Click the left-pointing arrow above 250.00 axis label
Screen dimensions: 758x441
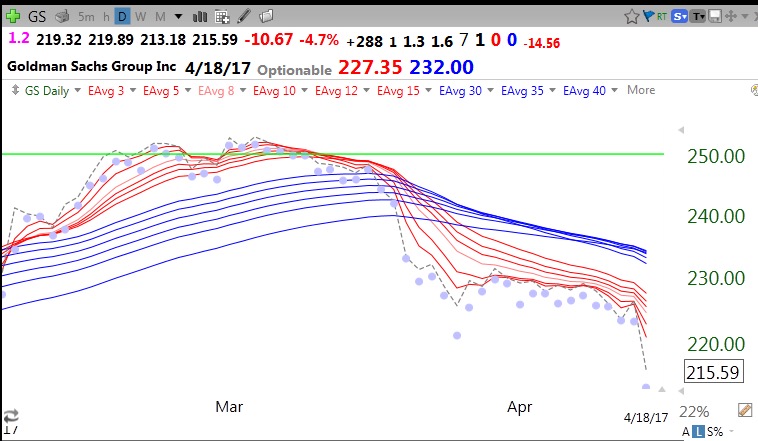click(681, 130)
